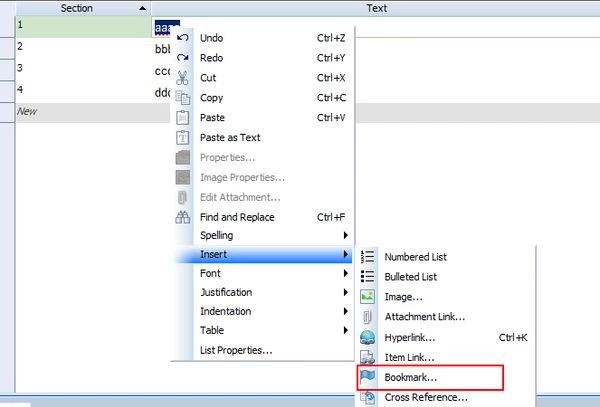Viewport: 600px width, 407px height.
Task: Click the Section sort arrow
Action: pyautogui.click(x=142, y=8)
